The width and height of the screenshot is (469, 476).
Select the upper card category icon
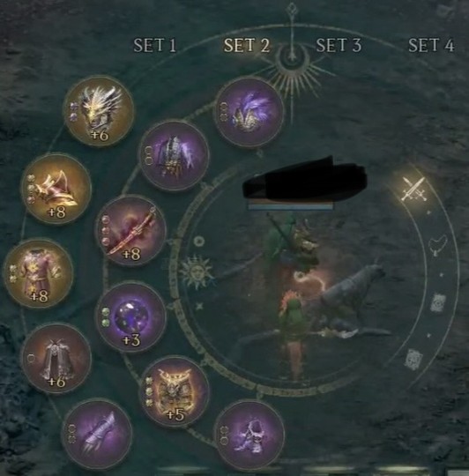click(438, 302)
